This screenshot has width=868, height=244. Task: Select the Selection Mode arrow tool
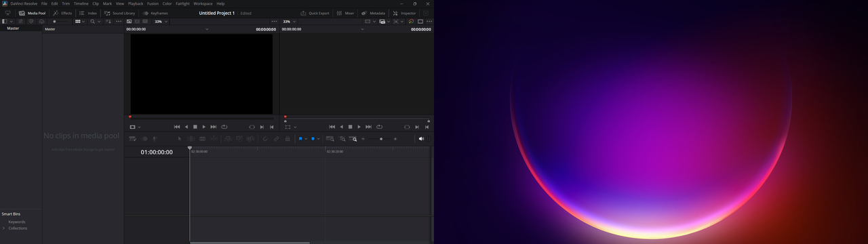click(180, 138)
